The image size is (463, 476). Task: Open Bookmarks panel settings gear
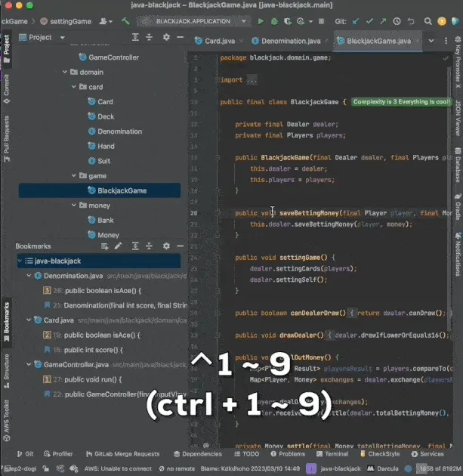(x=166, y=246)
